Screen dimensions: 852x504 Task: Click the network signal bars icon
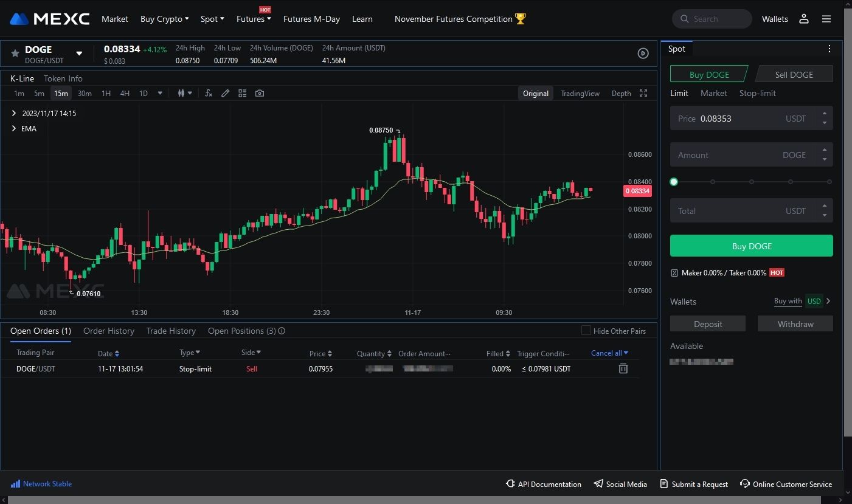point(15,484)
